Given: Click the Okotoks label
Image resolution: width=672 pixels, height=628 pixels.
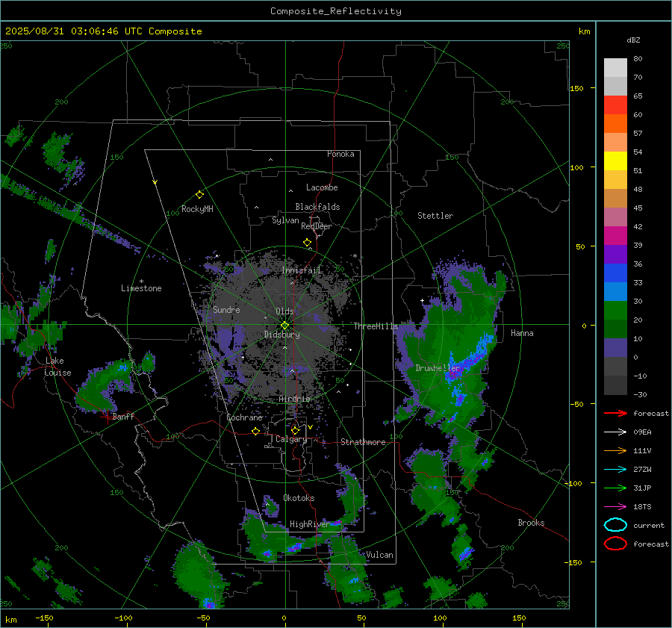Looking at the screenshot, I should click(x=299, y=498).
